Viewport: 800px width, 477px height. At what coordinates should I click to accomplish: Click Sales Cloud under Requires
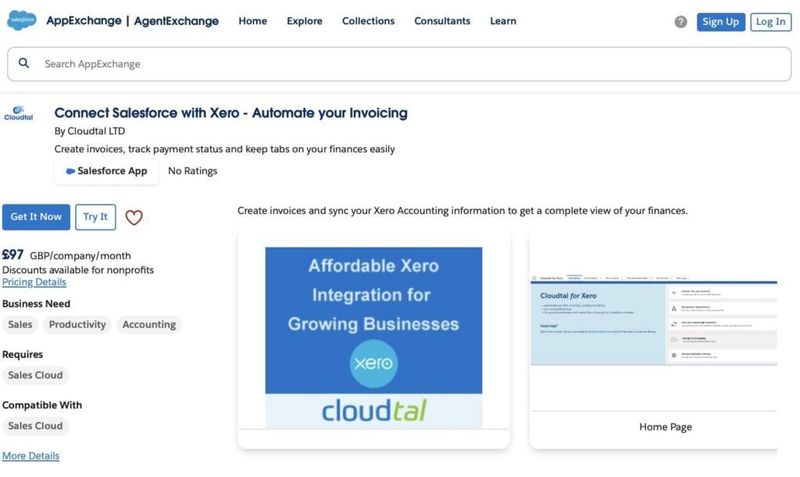pos(35,375)
